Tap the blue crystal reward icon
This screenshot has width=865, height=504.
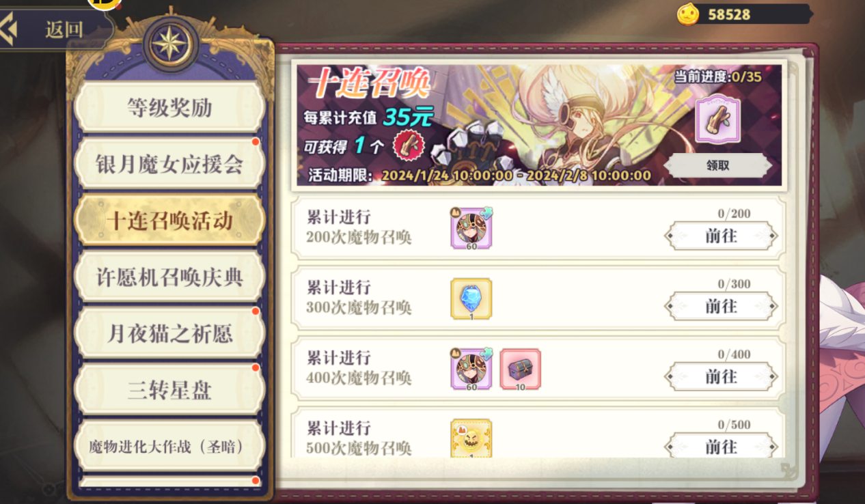[x=471, y=299]
